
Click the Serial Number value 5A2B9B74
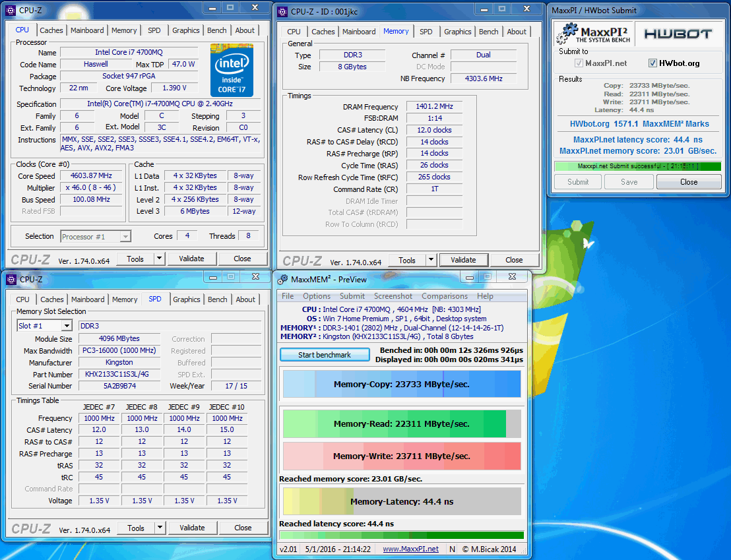coord(120,386)
